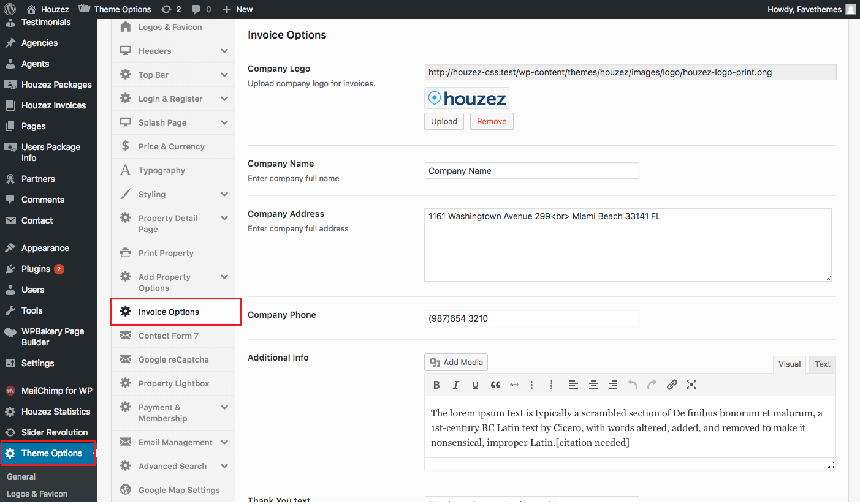Click the Insert link icon
The height and width of the screenshot is (504, 860).
point(672,385)
